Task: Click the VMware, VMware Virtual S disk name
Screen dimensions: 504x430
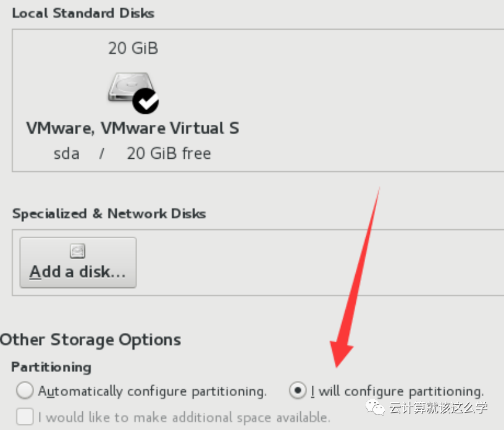Action: click(x=133, y=128)
